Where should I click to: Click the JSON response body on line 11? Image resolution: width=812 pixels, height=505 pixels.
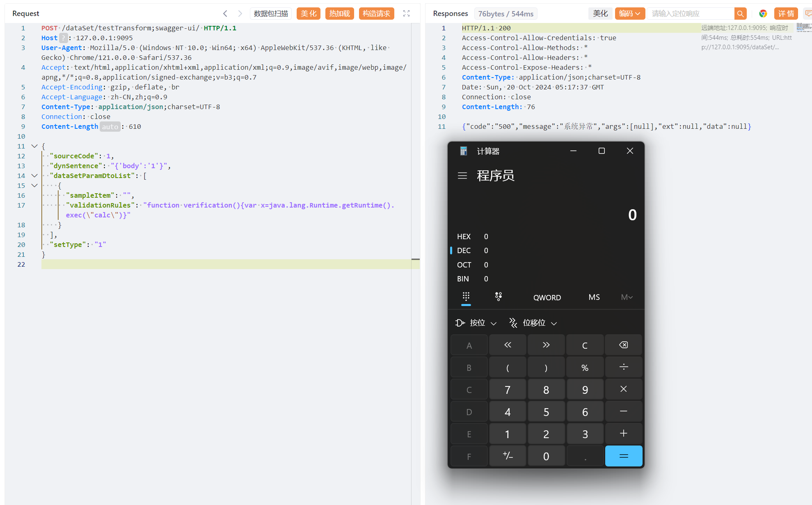tap(606, 126)
